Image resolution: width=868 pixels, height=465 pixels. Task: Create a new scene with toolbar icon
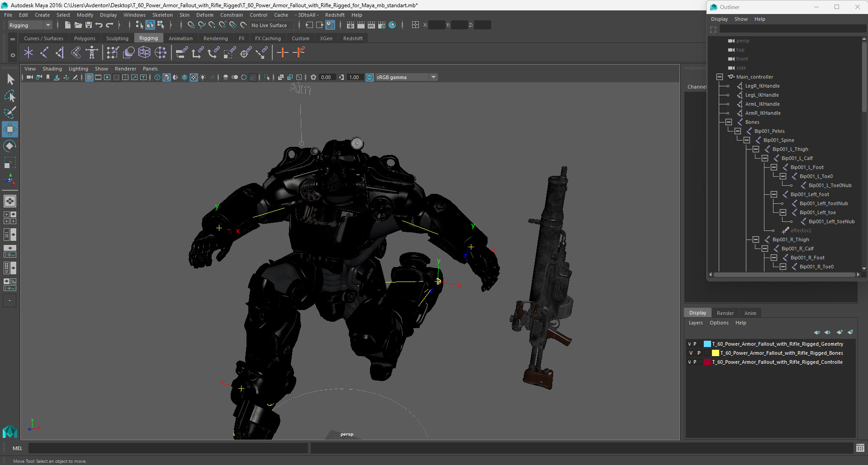67,25
